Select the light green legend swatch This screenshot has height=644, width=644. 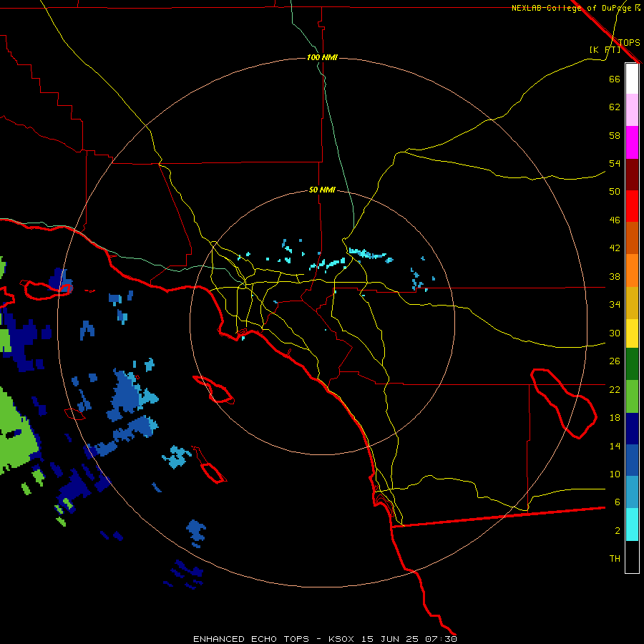point(632,396)
